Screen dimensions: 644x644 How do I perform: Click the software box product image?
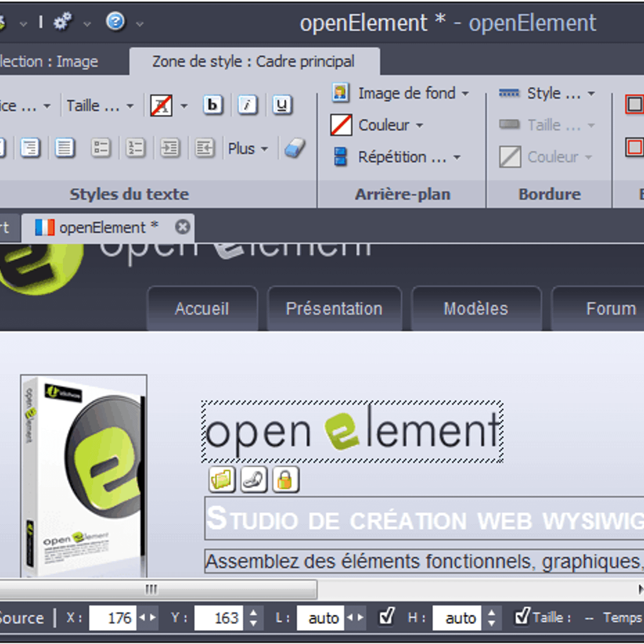coord(84,475)
